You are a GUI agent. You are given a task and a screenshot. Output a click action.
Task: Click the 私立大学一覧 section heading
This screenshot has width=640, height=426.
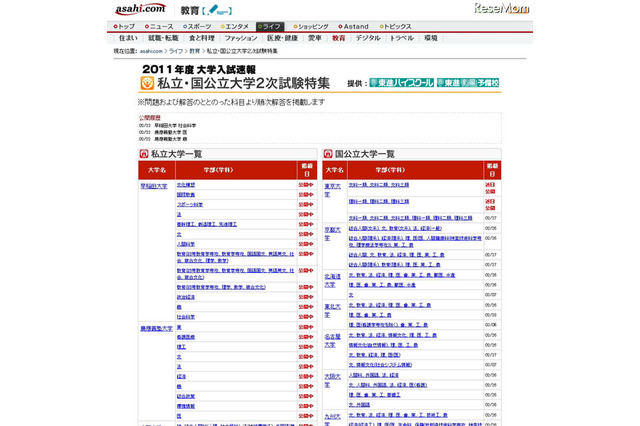point(176,154)
